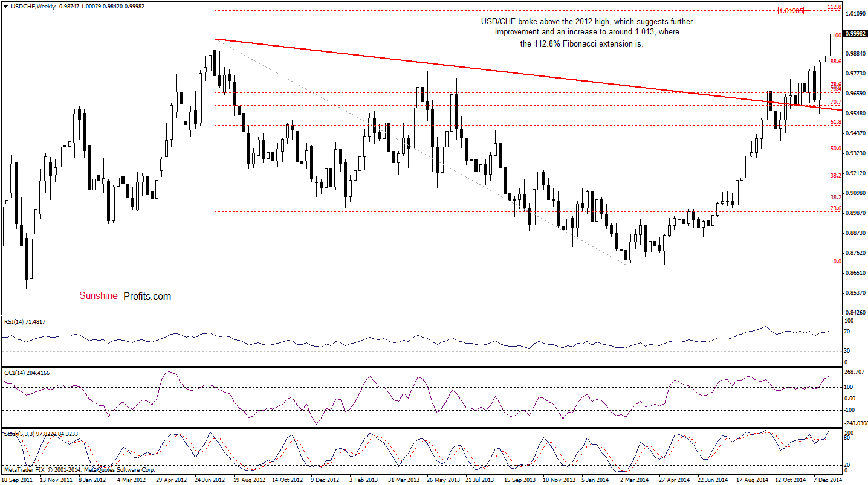868x485 pixels.
Task: Click the 50.0 Fibonacci level label
Action: point(836,149)
